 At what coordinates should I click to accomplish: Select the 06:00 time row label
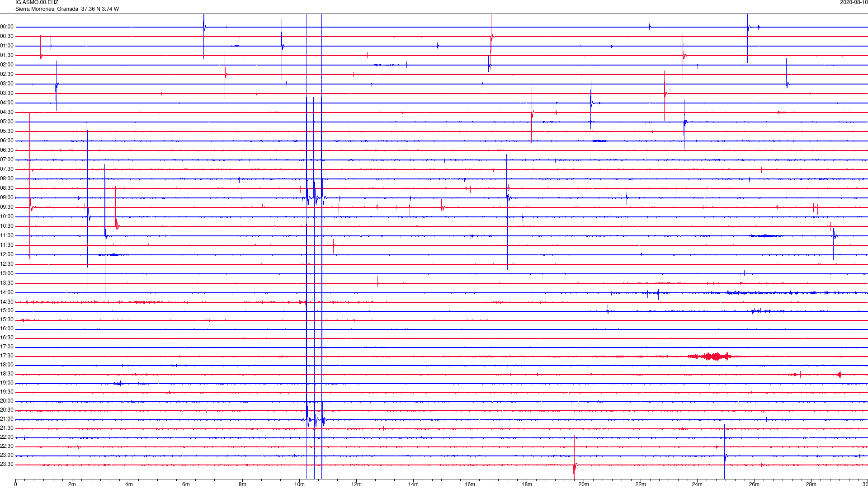point(7,141)
